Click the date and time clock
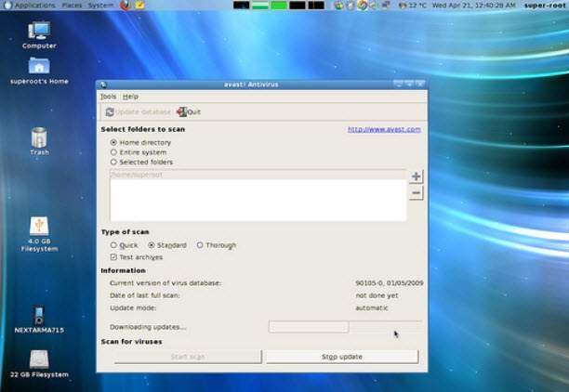The image size is (569, 392). [x=474, y=5]
